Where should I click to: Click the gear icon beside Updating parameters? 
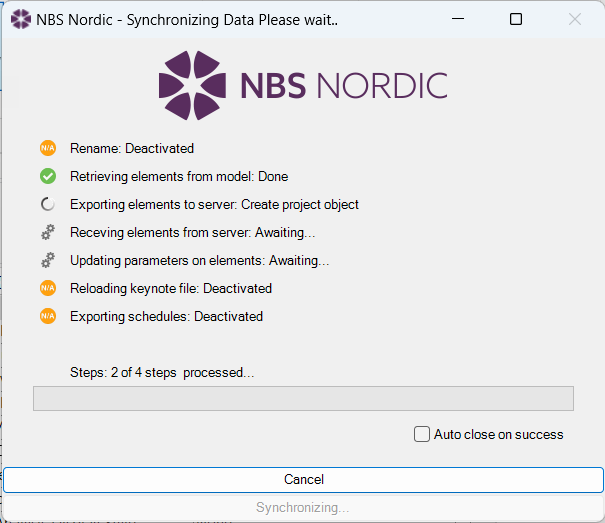[48, 260]
